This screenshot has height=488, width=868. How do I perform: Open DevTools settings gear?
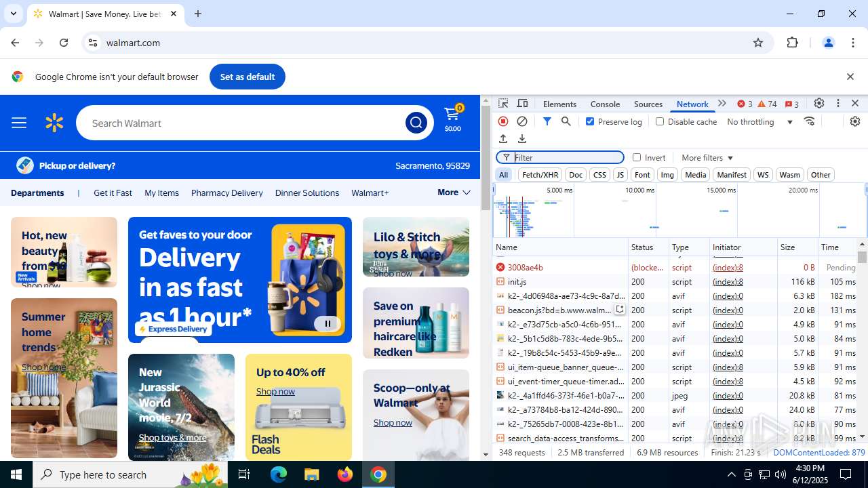click(x=819, y=104)
